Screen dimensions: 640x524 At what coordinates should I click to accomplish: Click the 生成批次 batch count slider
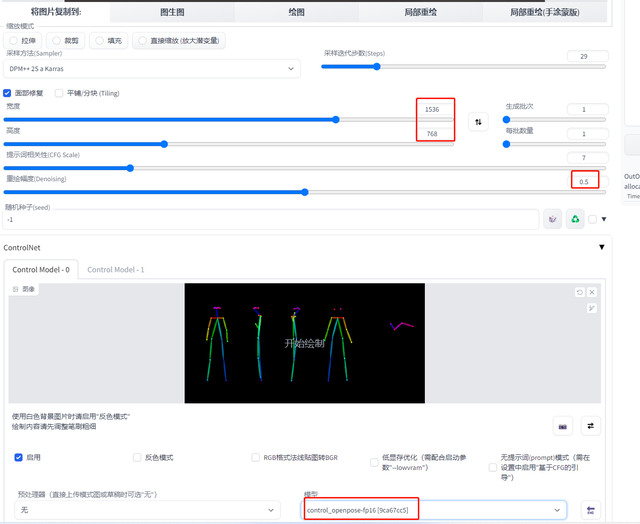(x=555, y=120)
